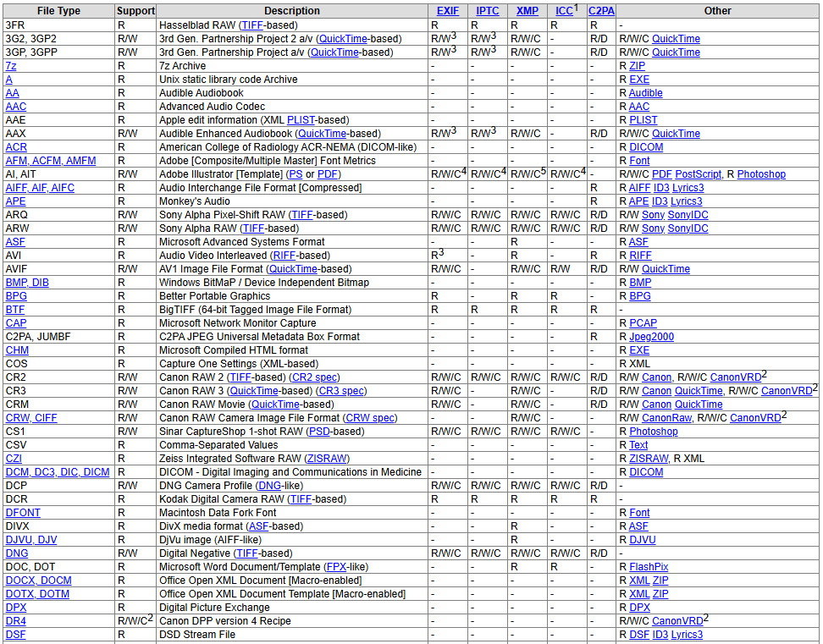
Task: Open the C2PA column header link
Action: 601,11
